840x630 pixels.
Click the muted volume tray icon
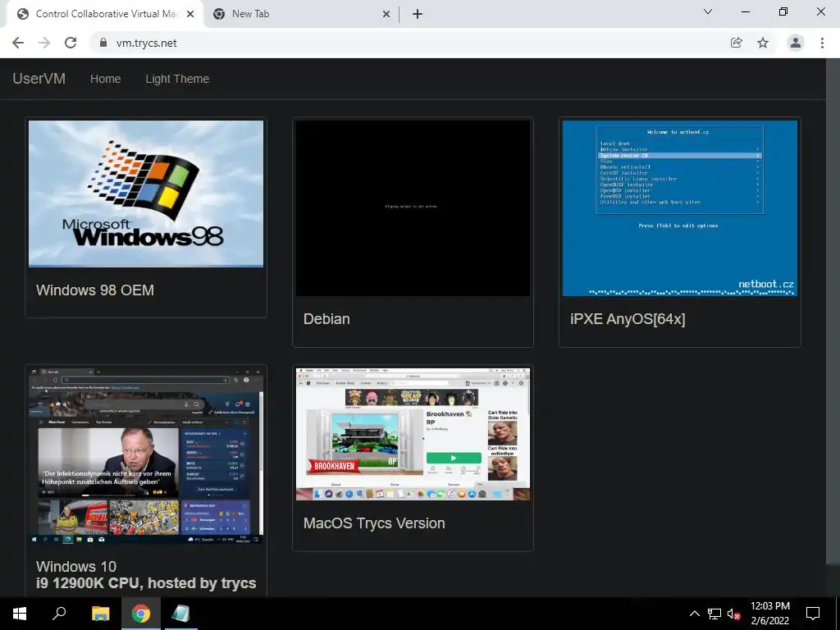click(734, 614)
